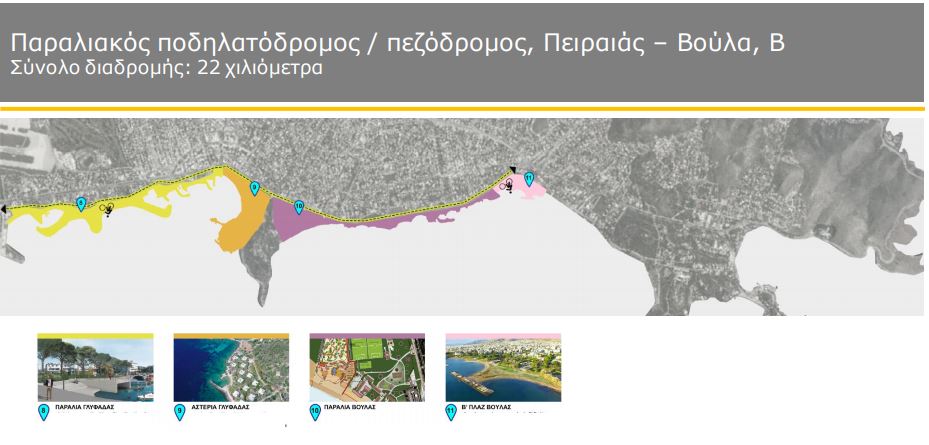Click legend pin 10 beside ΠΑΡΑΛΙΑ ΒΟΥΛΑΣ

[x=315, y=410]
